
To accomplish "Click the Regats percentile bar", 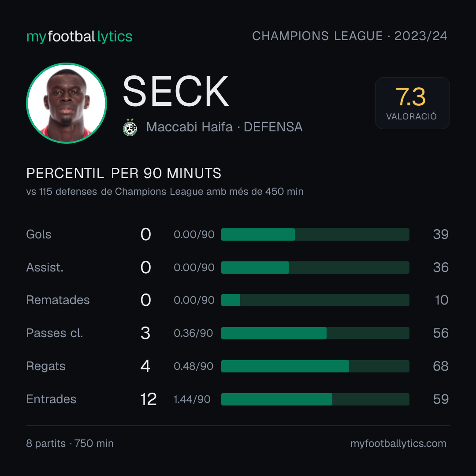I will tap(315, 366).
